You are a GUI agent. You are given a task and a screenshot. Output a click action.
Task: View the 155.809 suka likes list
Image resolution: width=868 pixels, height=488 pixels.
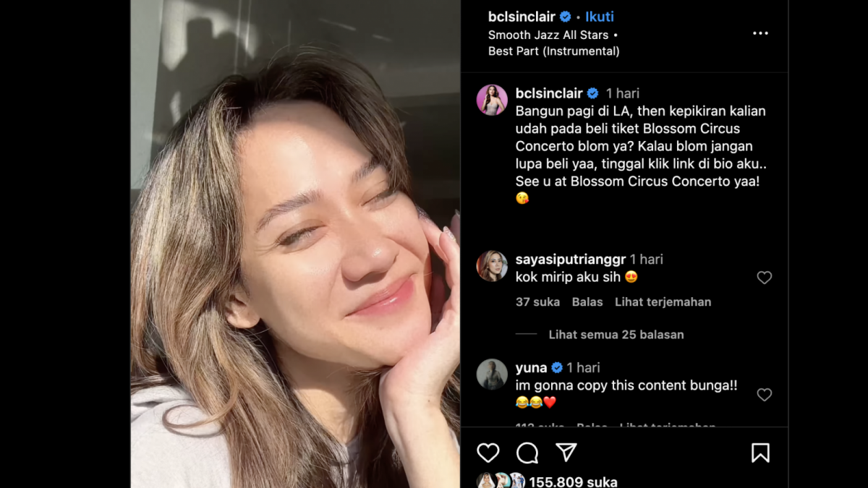573,481
